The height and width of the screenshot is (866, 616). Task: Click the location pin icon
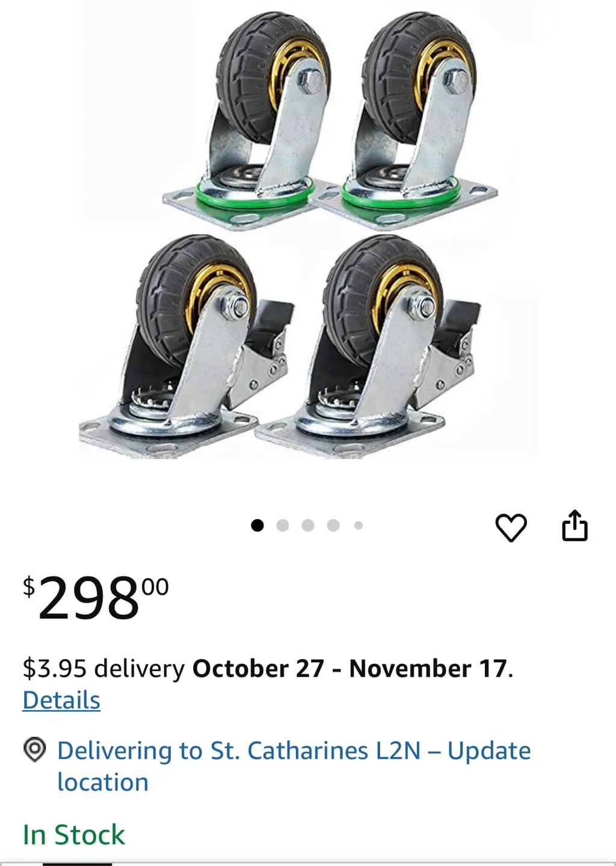(34, 749)
